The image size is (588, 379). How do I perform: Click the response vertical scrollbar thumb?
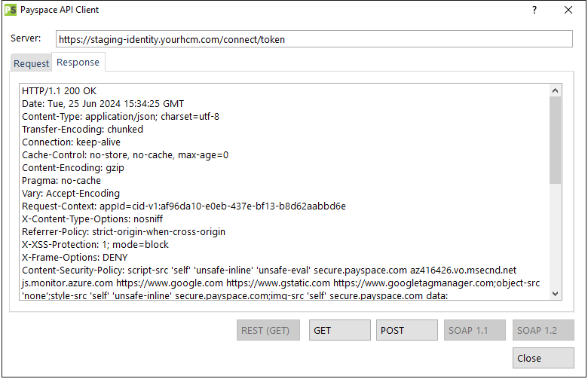pyautogui.click(x=556, y=140)
